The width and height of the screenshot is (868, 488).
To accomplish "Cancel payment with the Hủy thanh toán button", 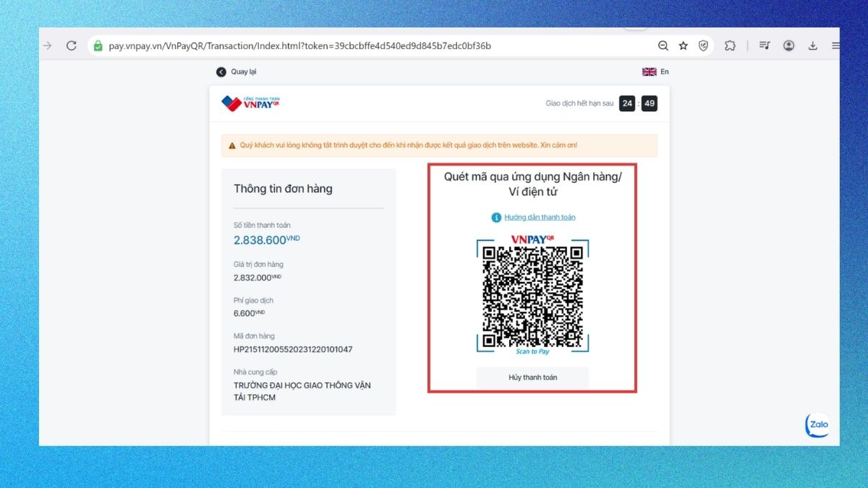I will click(x=532, y=377).
